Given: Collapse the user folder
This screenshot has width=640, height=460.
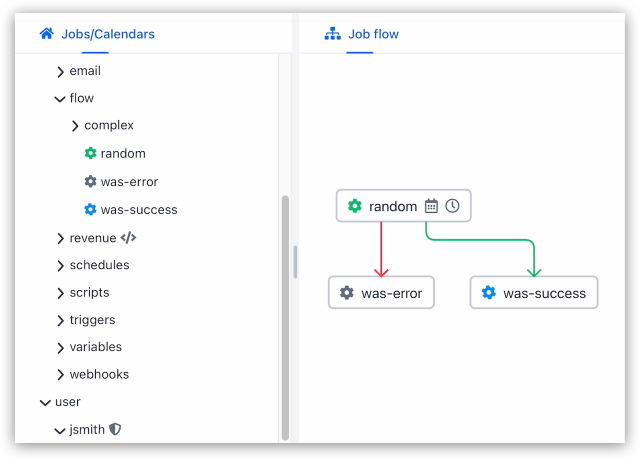Looking at the screenshot, I should coord(45,402).
